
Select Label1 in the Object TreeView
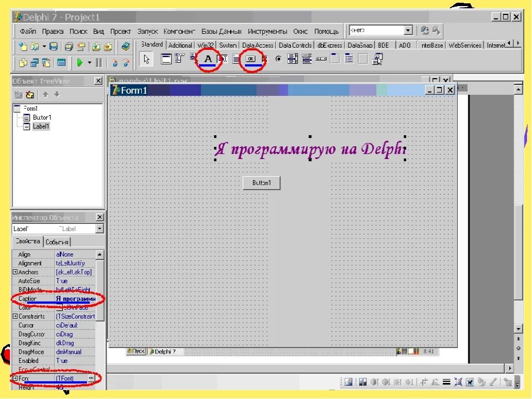[41, 126]
